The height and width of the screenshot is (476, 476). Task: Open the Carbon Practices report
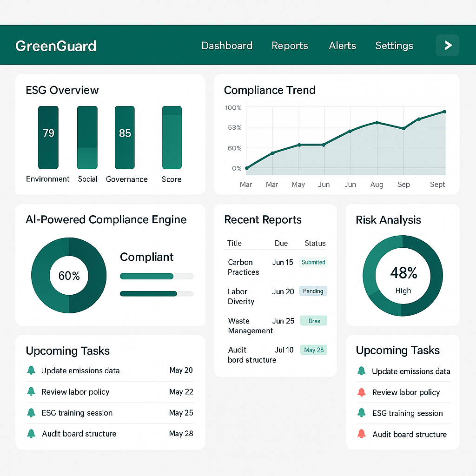tap(244, 267)
